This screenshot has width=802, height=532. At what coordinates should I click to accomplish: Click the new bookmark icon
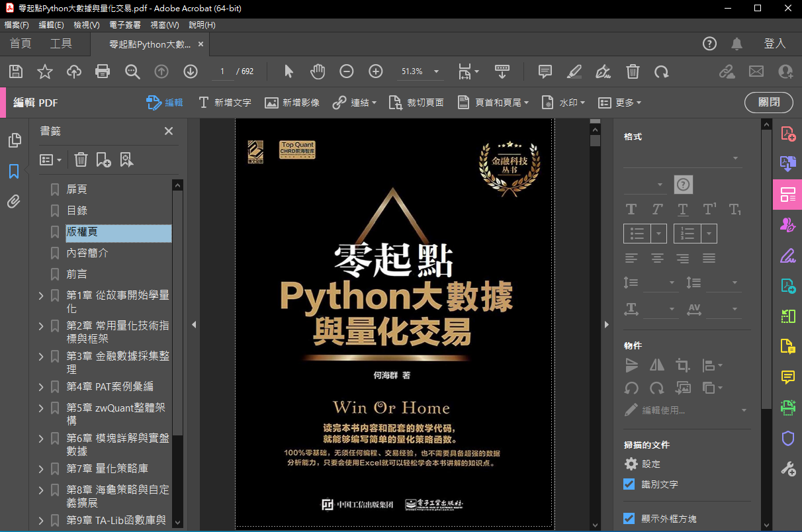tap(103, 159)
